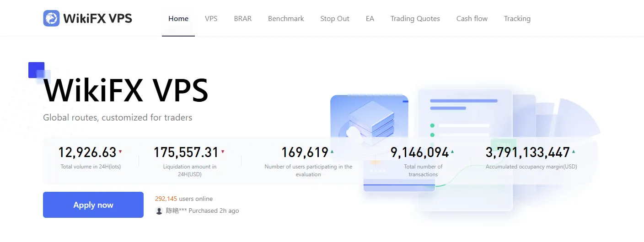The image size is (644, 242).
Task: Click the Liquidation amount in 24H(USD) label
Action: tap(190, 170)
